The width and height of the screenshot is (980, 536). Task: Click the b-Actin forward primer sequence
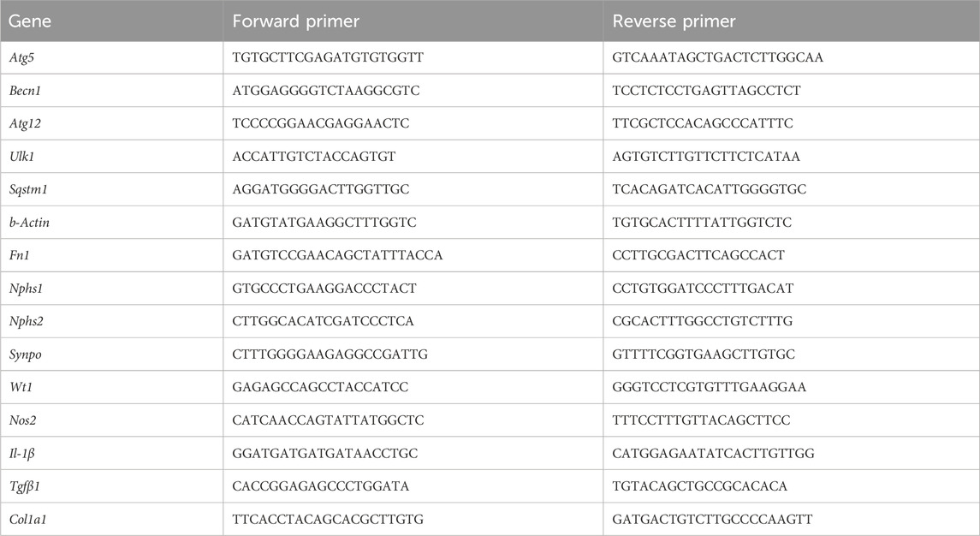323,223
